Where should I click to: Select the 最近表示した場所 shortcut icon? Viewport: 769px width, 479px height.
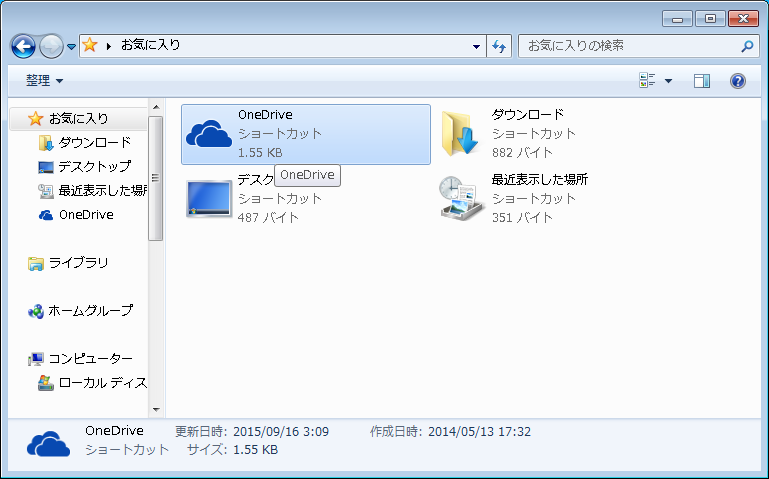461,198
